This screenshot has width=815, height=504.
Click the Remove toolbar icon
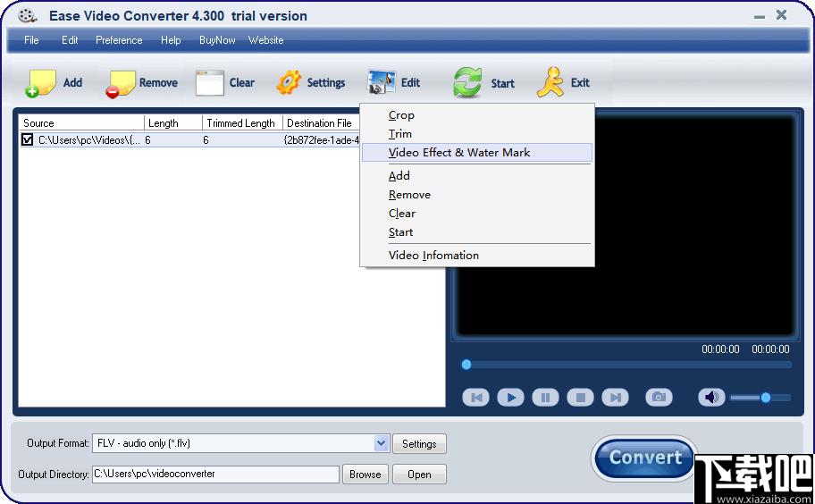120,84
